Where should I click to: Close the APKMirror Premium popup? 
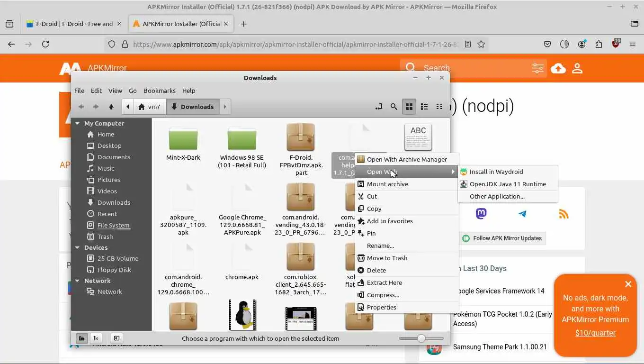(x=628, y=284)
